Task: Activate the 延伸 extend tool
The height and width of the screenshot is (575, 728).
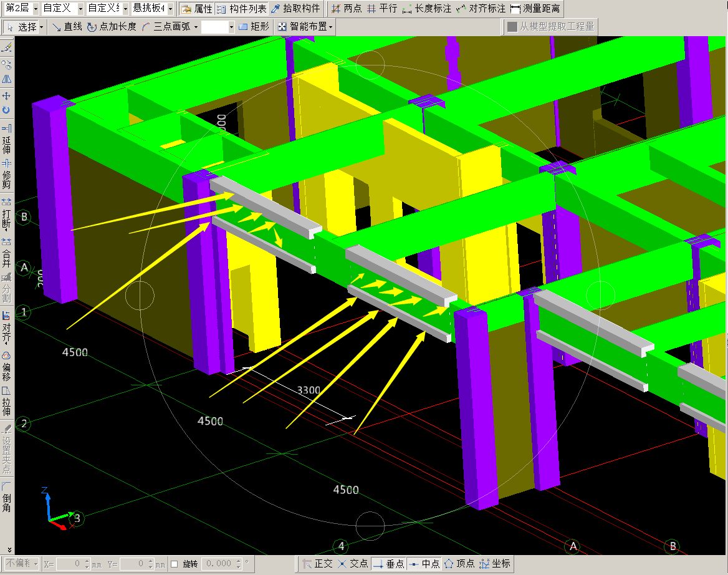Action: coord(6,139)
